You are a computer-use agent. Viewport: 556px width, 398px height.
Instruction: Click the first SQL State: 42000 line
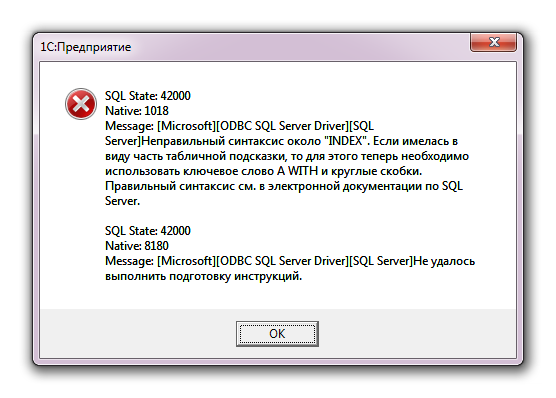point(148,96)
